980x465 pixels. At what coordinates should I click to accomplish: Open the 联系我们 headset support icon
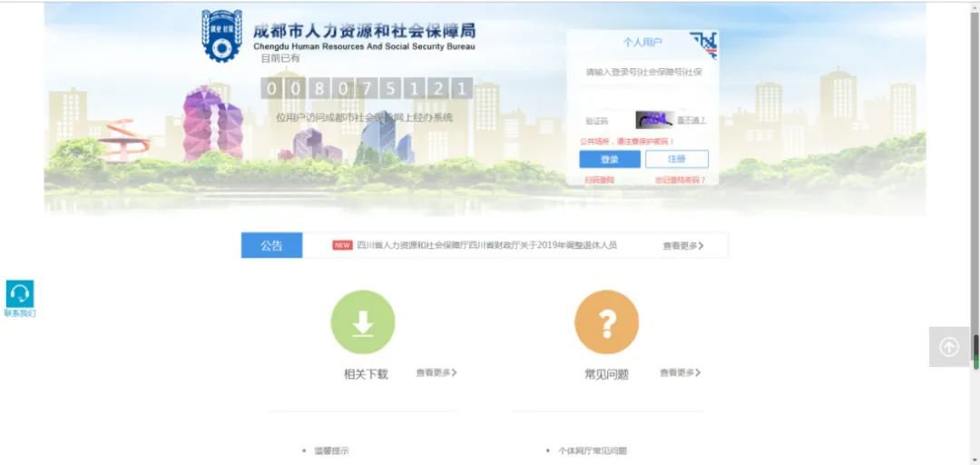click(20, 293)
